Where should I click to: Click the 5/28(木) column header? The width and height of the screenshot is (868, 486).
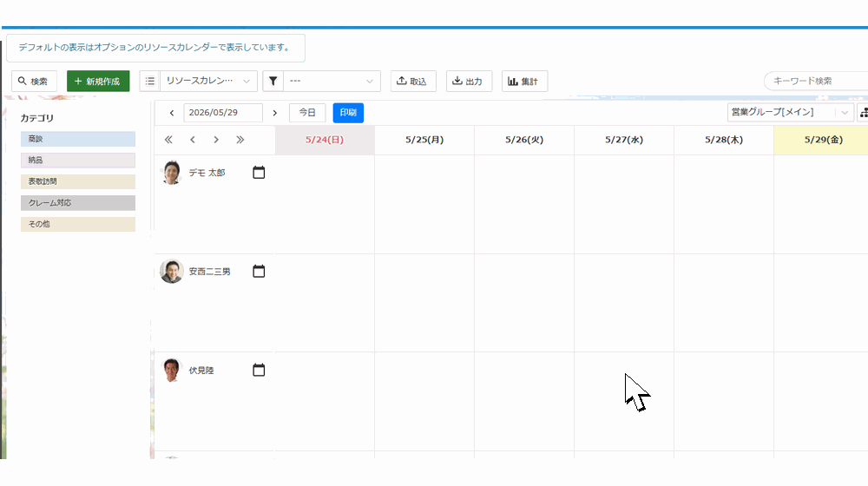(x=724, y=140)
